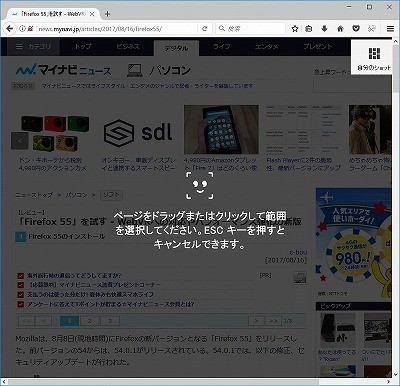Click the マイナビニュース読者プレゼントコーナー link
The height and width of the screenshot is (386, 400).
(94, 285)
